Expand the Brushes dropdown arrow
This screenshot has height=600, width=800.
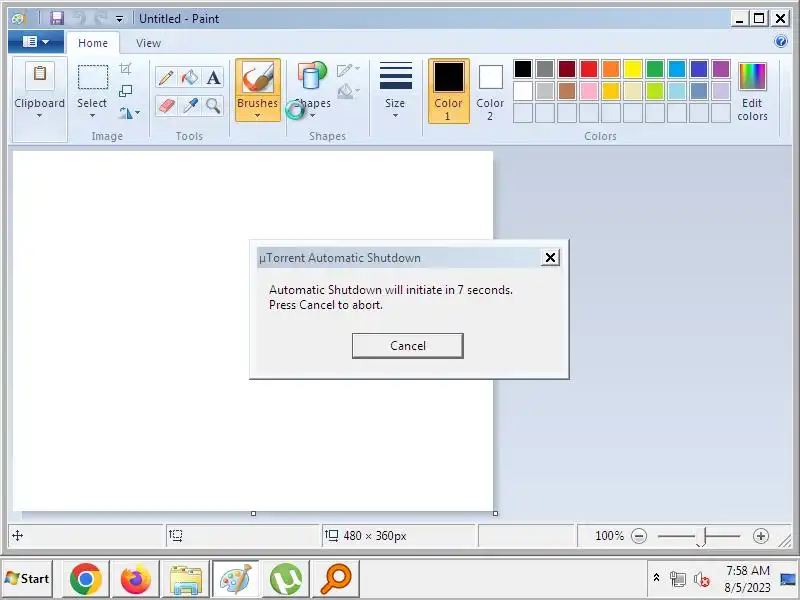coord(258,116)
